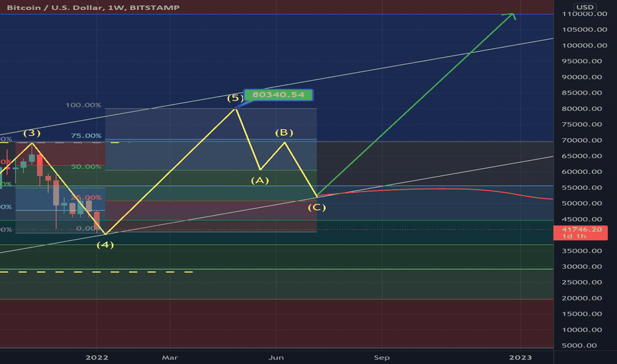Click the 2023 time axis label

[x=520, y=357]
